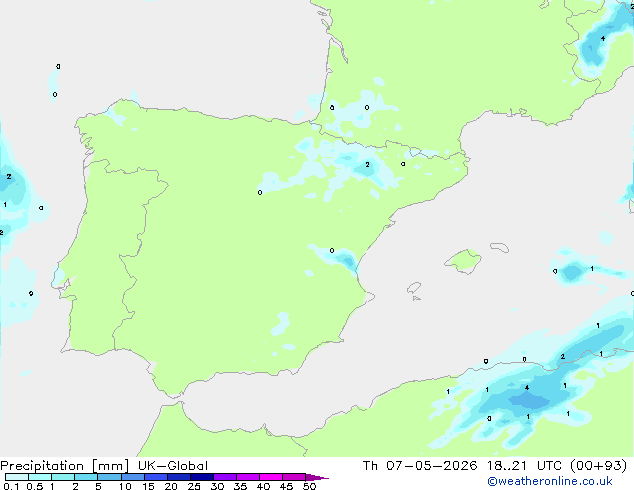Screen dimensions: 634x490
Task: Click the 'UK-Global' model label
Action: 173,466
